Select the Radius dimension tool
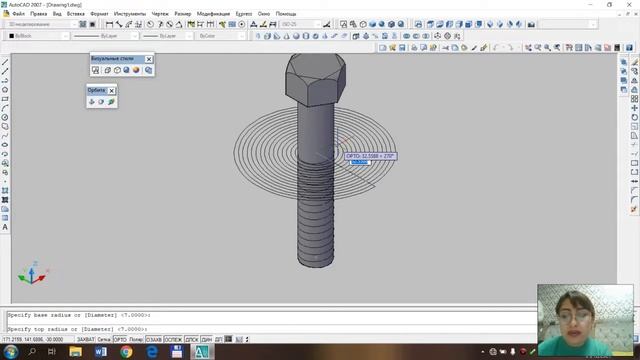Screen dimensions: 640x360 150,24
